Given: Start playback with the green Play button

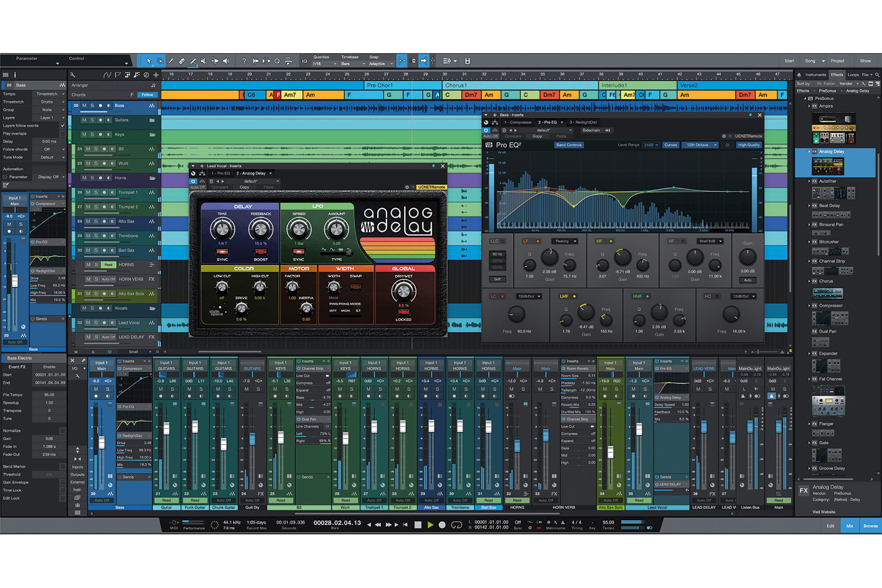Looking at the screenshot, I should tap(431, 525).
